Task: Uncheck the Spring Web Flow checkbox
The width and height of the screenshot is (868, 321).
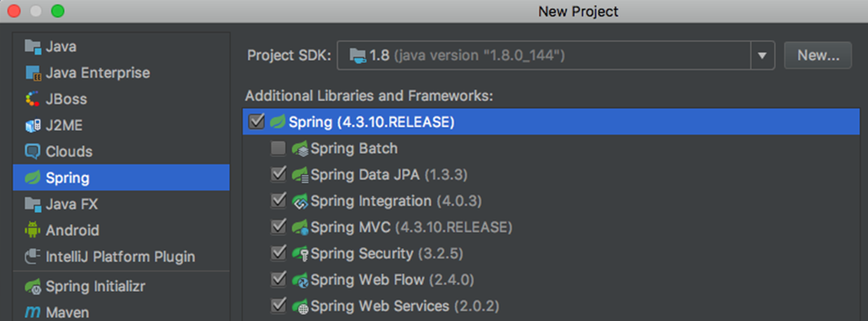Action: click(279, 280)
